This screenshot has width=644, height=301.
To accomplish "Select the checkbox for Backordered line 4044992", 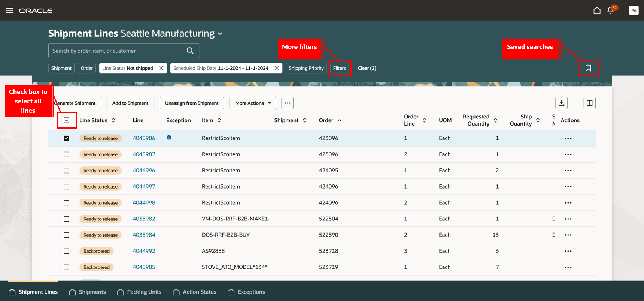I will pos(67,251).
